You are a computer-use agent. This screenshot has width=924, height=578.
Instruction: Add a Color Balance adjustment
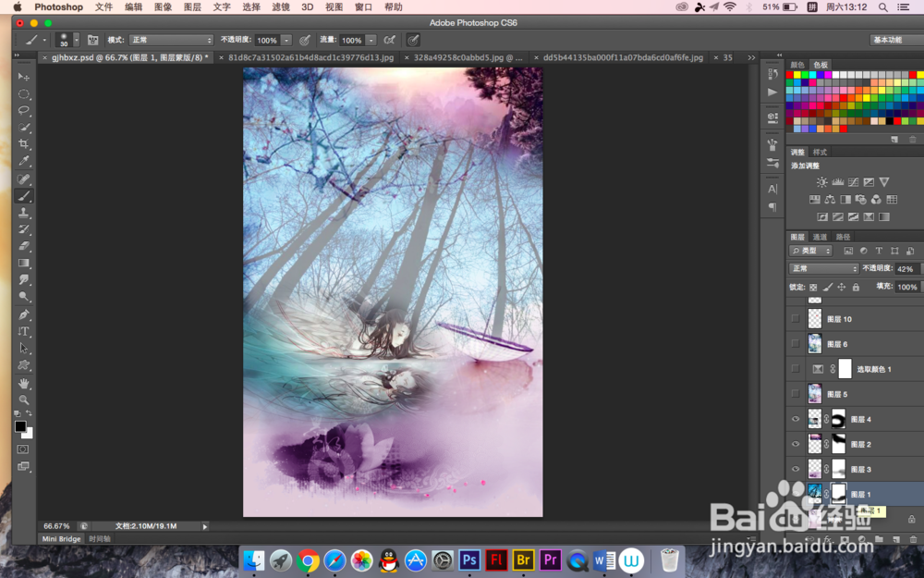830,200
